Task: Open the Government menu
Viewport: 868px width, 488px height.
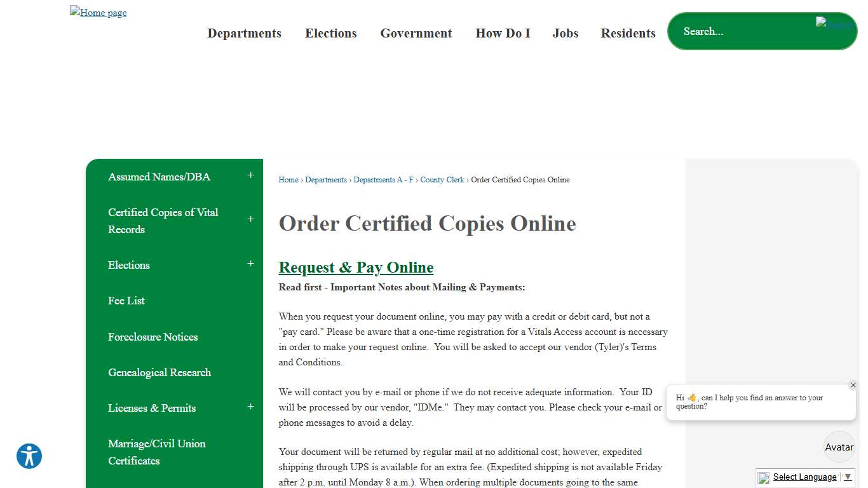Action: [416, 33]
